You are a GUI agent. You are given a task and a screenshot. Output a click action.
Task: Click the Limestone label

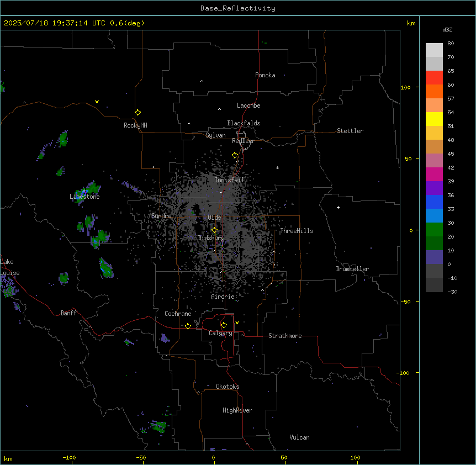pos(84,197)
